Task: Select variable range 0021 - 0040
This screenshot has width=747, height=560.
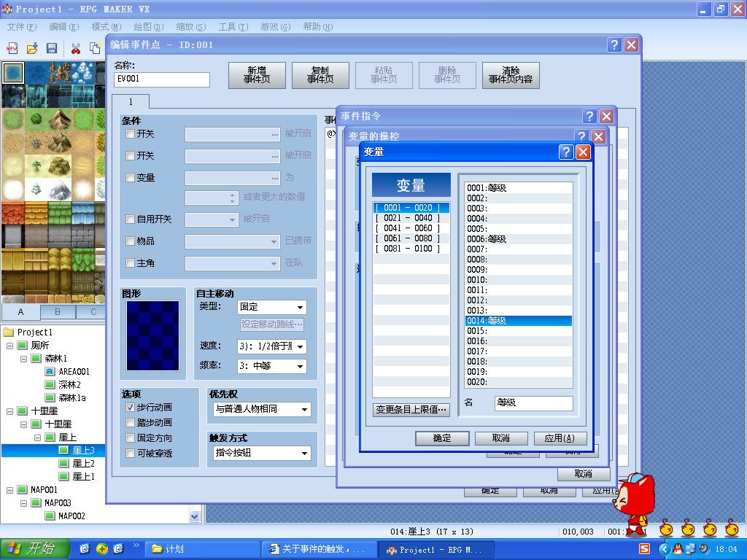Action: pyautogui.click(x=411, y=218)
